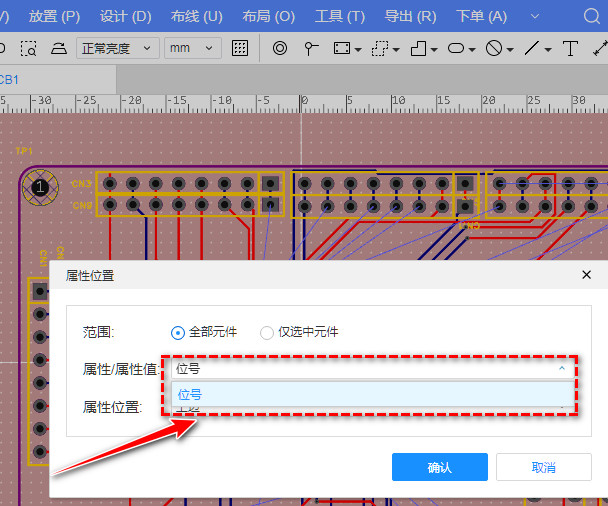Click the TP1 test point pad

(x=40, y=187)
